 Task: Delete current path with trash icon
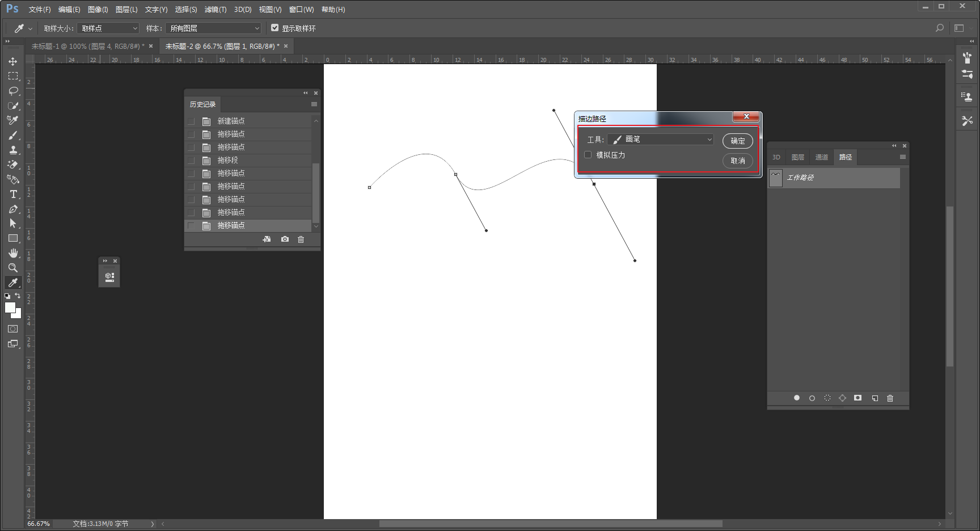pos(890,398)
